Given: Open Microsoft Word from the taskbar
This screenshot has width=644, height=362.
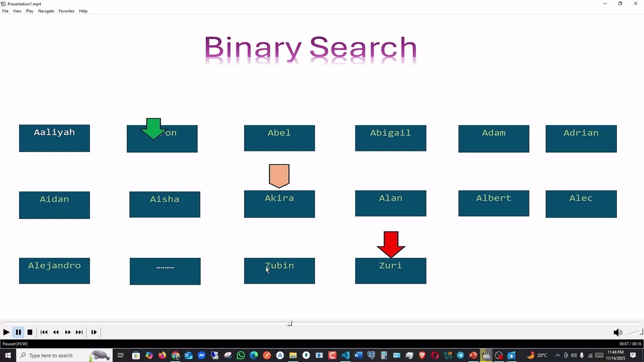Looking at the screenshot, I should point(358,355).
